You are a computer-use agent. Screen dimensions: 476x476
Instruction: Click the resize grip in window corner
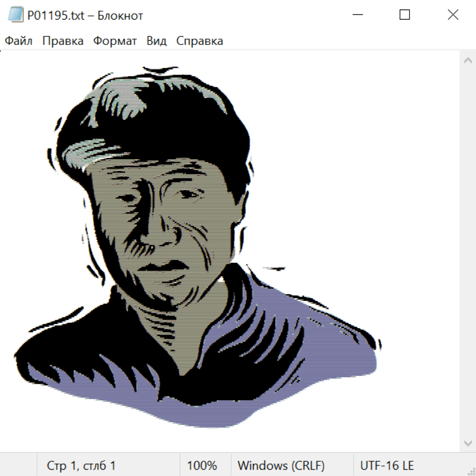coord(471,471)
